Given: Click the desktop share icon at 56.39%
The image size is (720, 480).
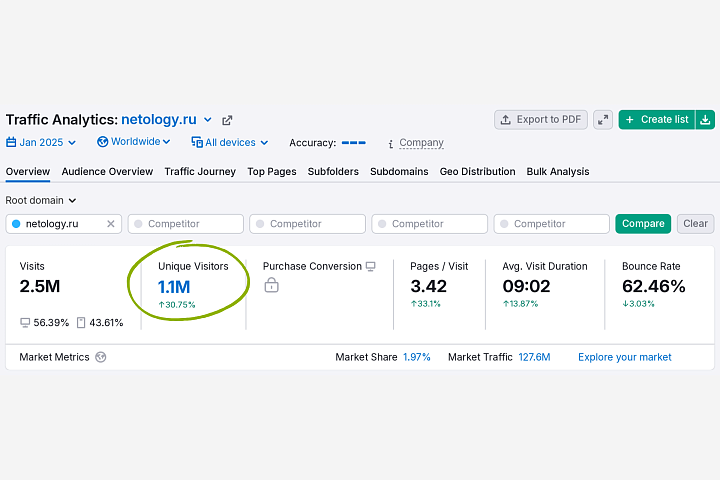Looking at the screenshot, I should click(25, 323).
